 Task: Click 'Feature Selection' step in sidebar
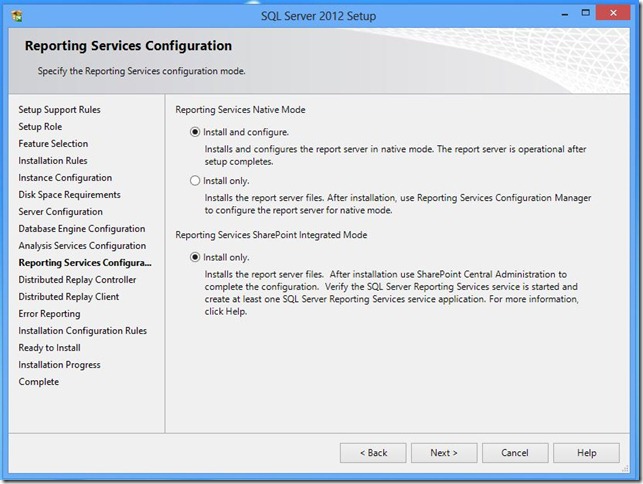[53, 144]
